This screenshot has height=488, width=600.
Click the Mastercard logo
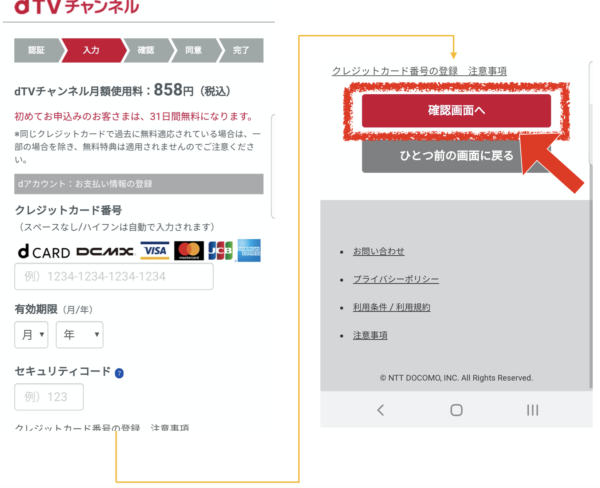[189, 251]
